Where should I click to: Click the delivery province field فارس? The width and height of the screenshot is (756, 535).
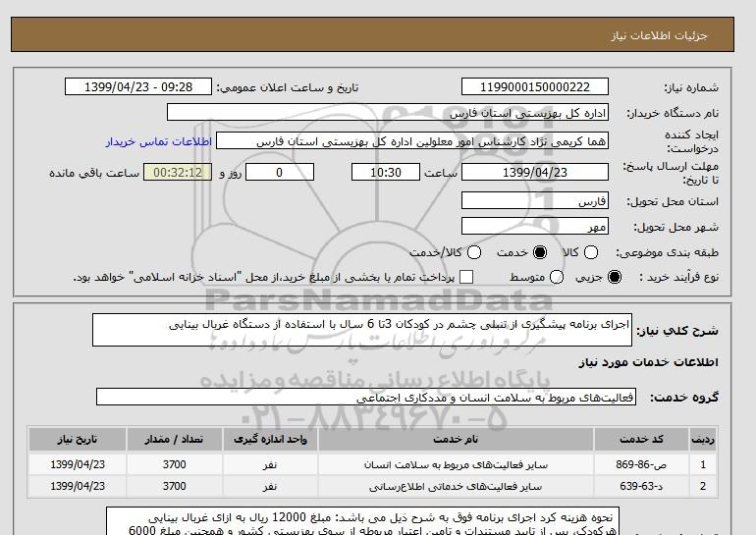pyautogui.click(x=535, y=200)
